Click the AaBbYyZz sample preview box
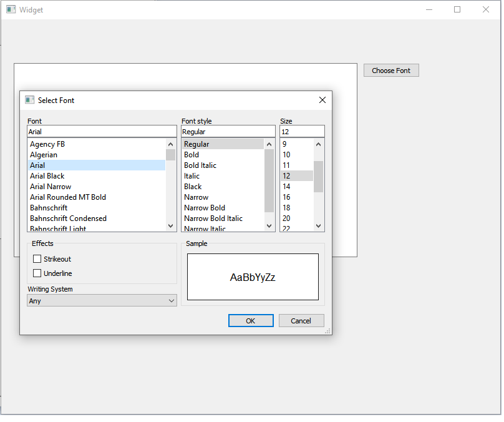Viewport: 504px width, 422px height. 253,277
